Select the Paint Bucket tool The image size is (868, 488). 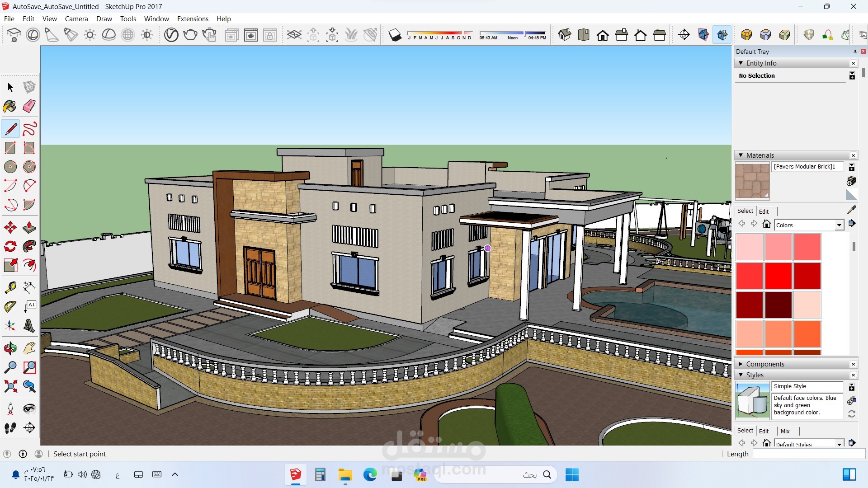point(10,106)
